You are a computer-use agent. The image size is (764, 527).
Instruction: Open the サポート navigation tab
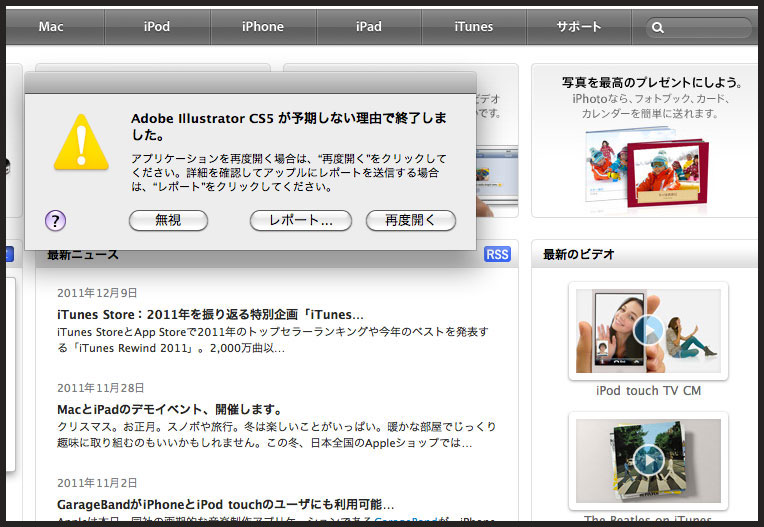point(579,26)
